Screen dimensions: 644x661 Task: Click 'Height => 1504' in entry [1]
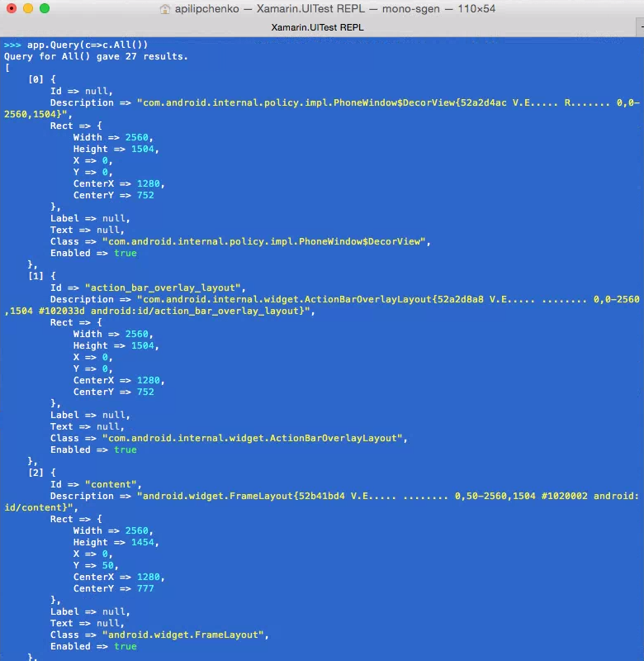click(116, 345)
